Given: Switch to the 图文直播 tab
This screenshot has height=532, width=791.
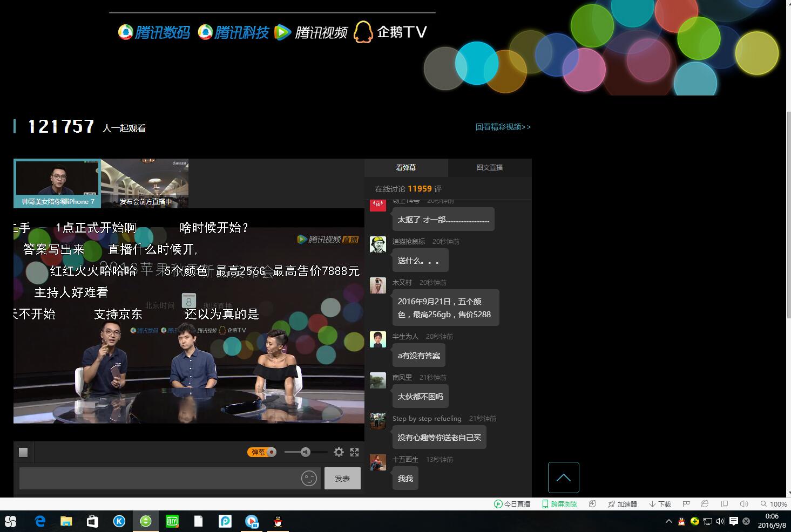Looking at the screenshot, I should (490, 168).
